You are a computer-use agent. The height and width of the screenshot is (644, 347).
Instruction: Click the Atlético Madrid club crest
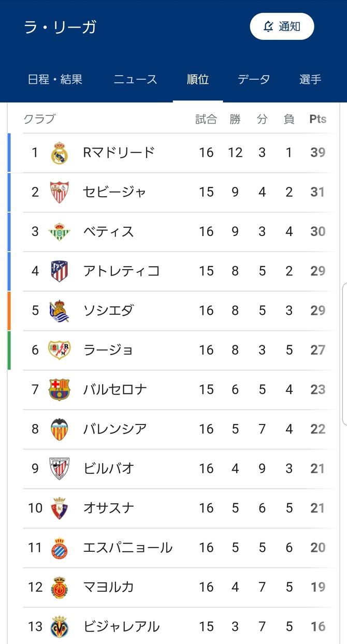pyautogui.click(x=59, y=271)
